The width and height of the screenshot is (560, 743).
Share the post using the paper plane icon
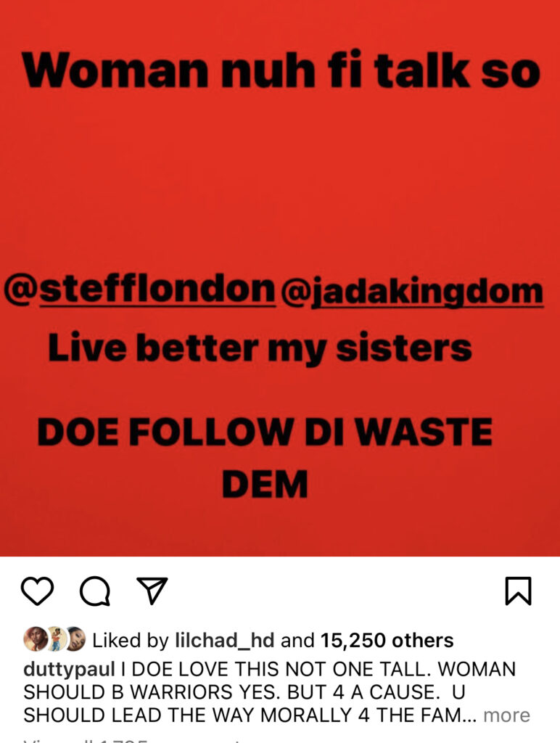152,590
